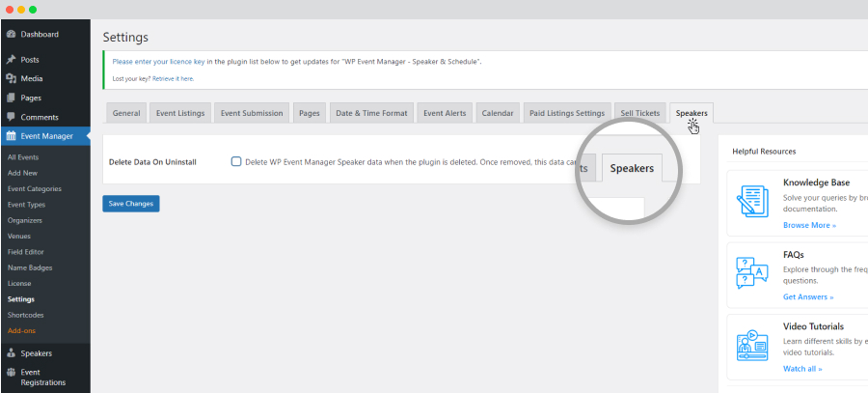Click the Knowledge Base heading
This screenshot has width=868, height=393.
click(x=817, y=182)
